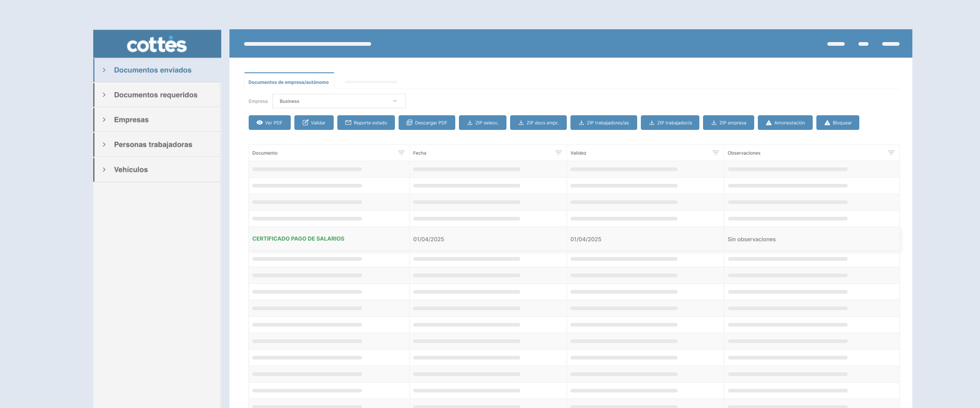Image resolution: width=980 pixels, height=408 pixels.
Task: Expand Documentos requeridos in the sidebar
Action: click(155, 95)
